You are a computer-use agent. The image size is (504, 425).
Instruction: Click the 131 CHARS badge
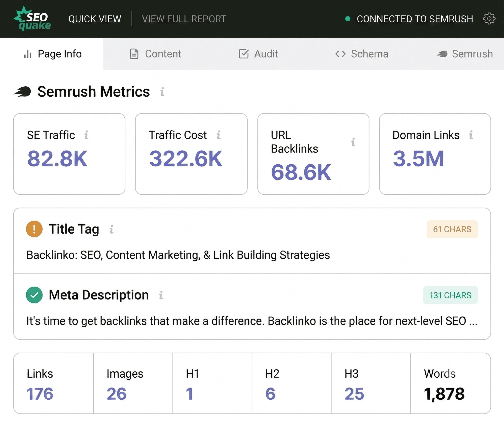451,295
